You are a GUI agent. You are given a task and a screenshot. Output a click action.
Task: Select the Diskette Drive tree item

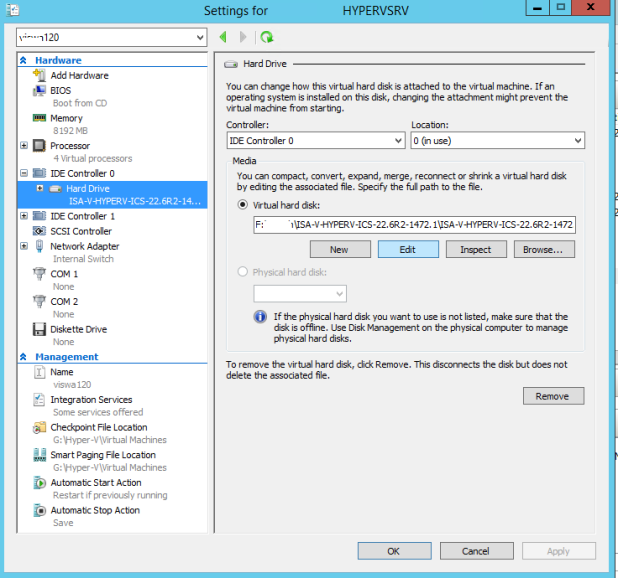click(x=78, y=329)
